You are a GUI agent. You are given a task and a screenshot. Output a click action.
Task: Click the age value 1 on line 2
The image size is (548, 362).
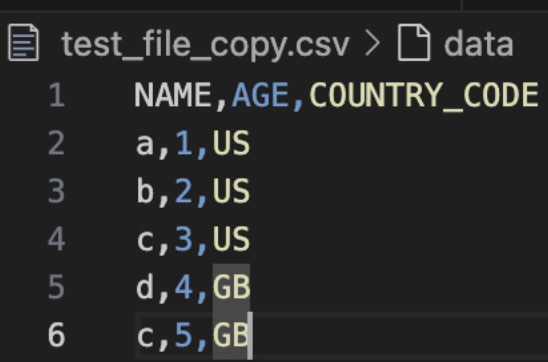184,143
